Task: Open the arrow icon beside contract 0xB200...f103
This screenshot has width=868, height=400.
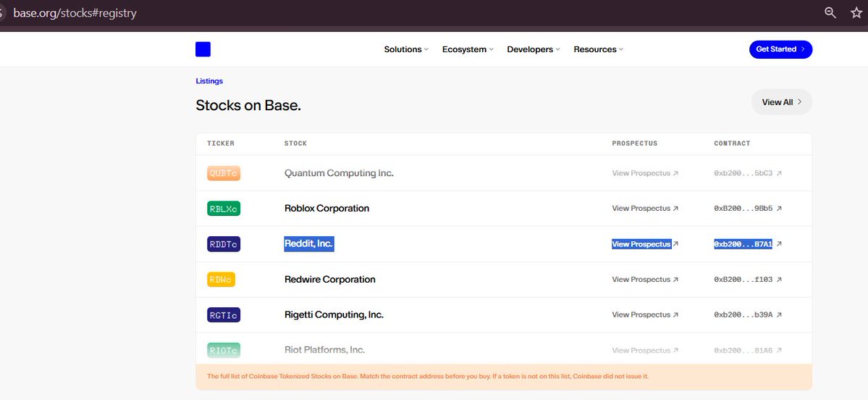Action: 779,280
